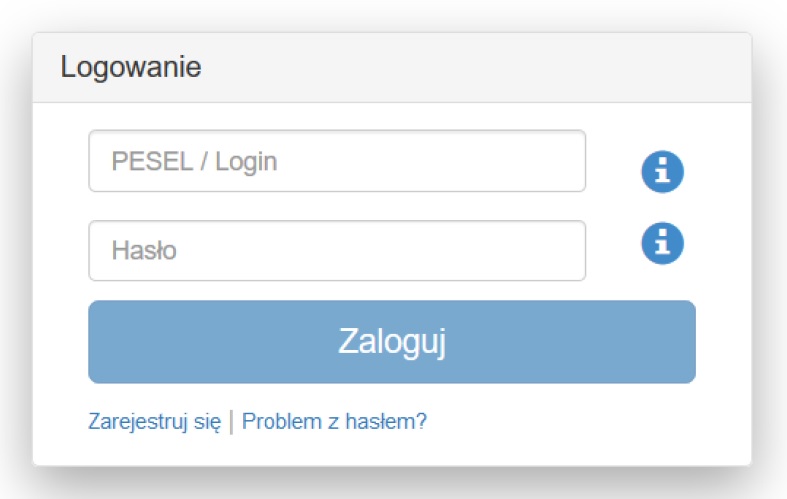The width and height of the screenshot is (787, 499).
Task: Place cursor in the login text box
Action: point(337,161)
